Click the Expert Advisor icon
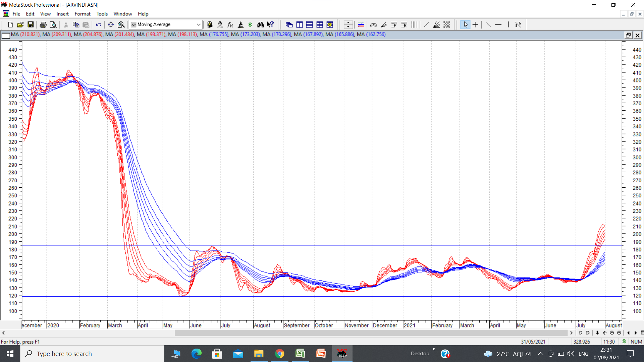Image resolution: width=644 pixels, height=362 pixels. [x=220, y=24]
